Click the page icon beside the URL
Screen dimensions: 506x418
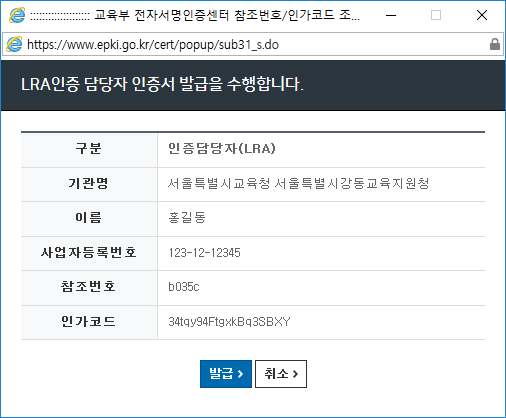coord(14,44)
